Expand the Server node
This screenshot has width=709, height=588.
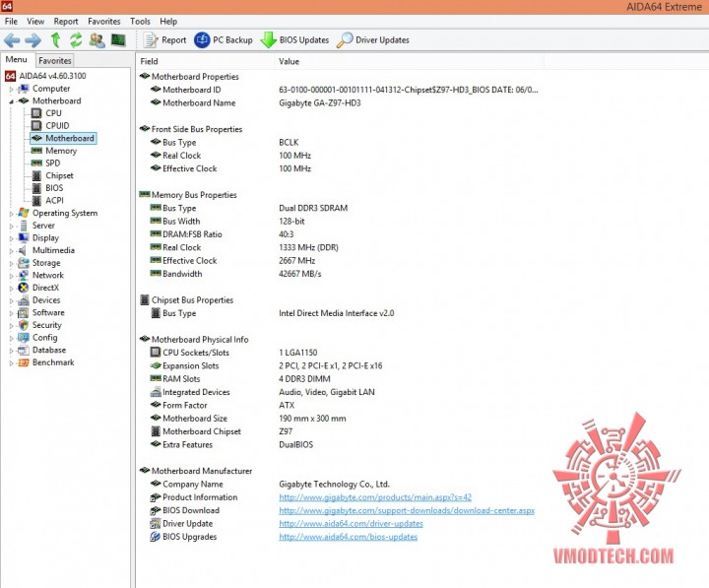pos(11,226)
